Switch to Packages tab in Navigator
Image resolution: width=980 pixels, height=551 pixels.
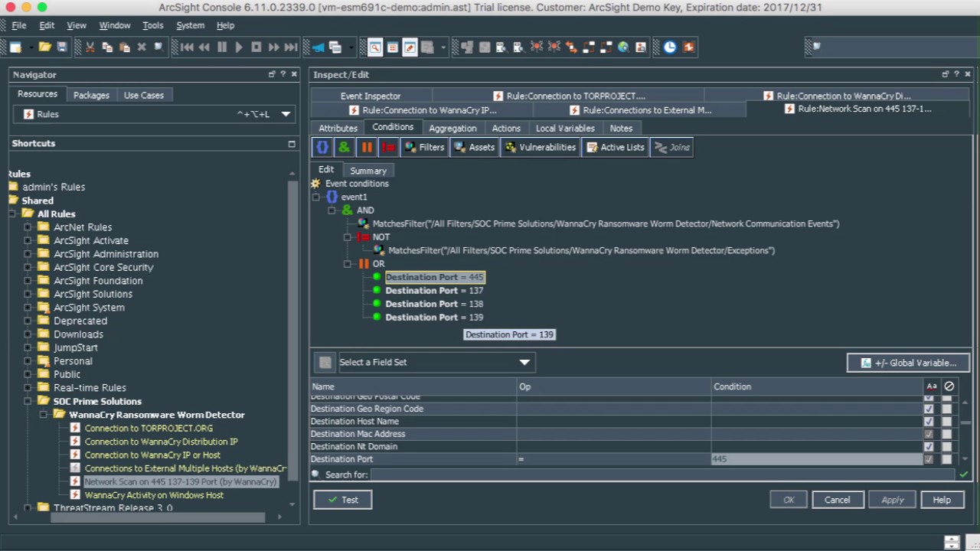(x=91, y=95)
